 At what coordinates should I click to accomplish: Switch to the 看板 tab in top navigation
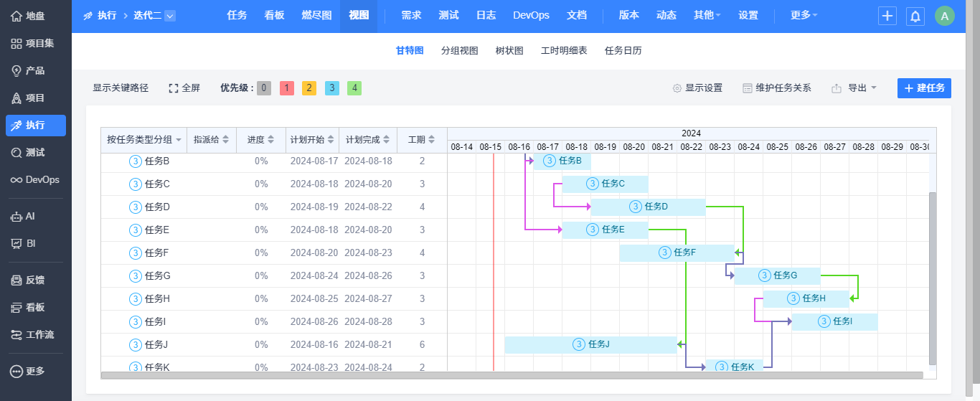(274, 16)
